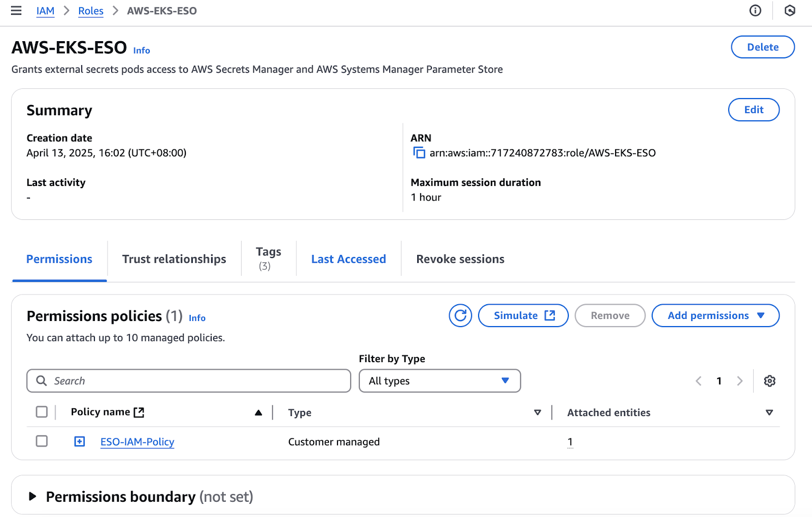
Task: Click the page number 1
Action: (719, 381)
